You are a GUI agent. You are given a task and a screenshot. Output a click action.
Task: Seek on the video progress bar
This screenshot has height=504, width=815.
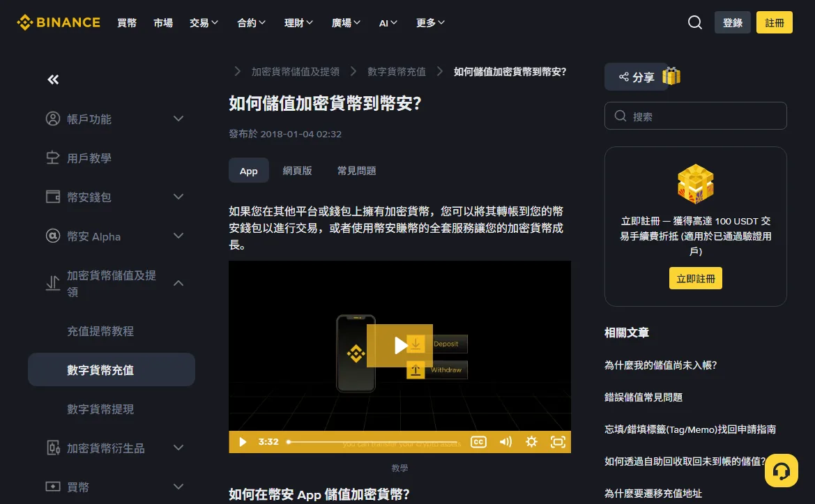coord(374,442)
